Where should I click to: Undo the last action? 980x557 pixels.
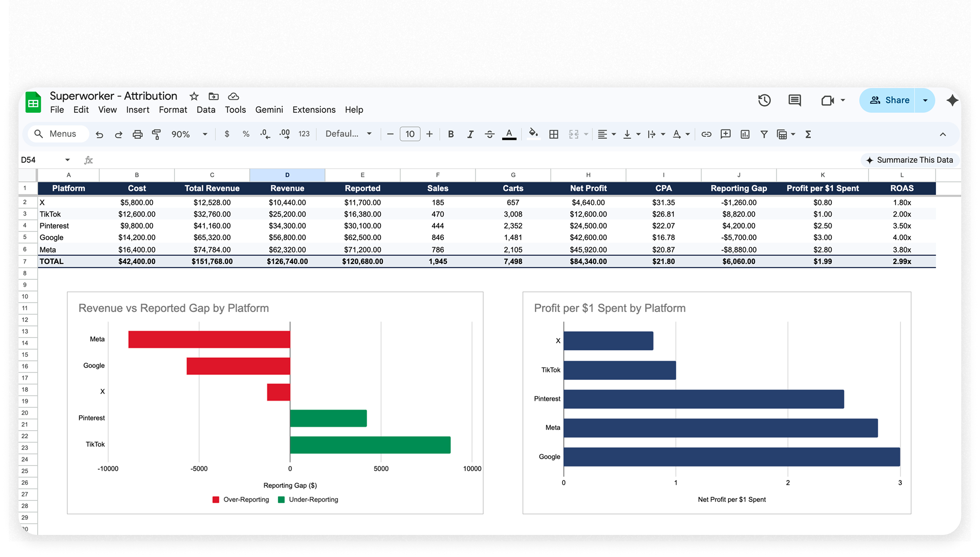(99, 134)
